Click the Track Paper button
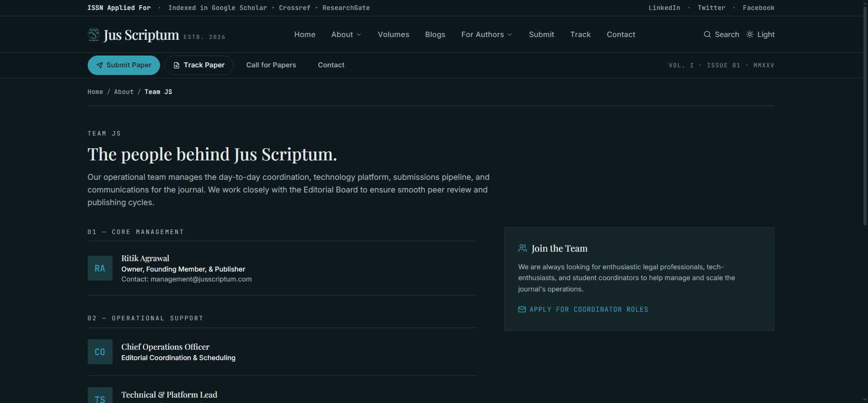 click(199, 65)
